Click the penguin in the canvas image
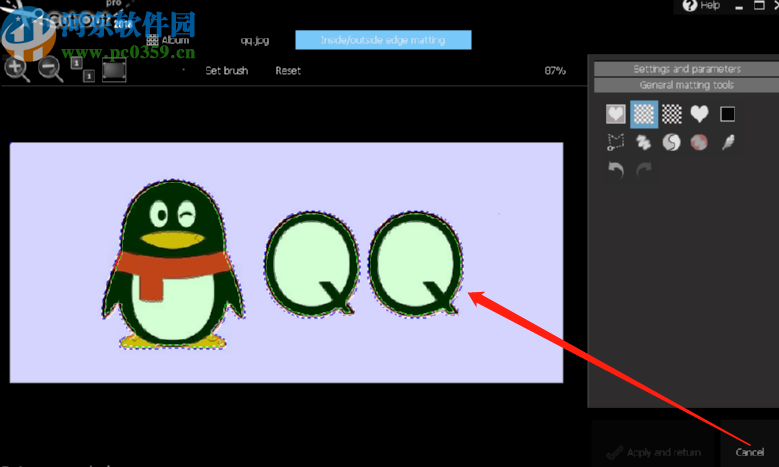The height and width of the screenshot is (467, 779). click(173, 264)
